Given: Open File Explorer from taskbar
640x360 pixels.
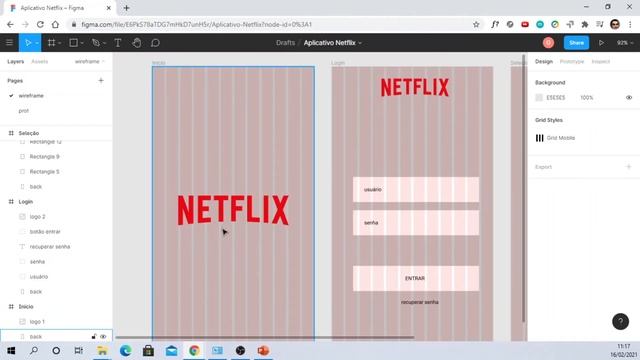Looking at the screenshot, I should [x=102, y=351].
